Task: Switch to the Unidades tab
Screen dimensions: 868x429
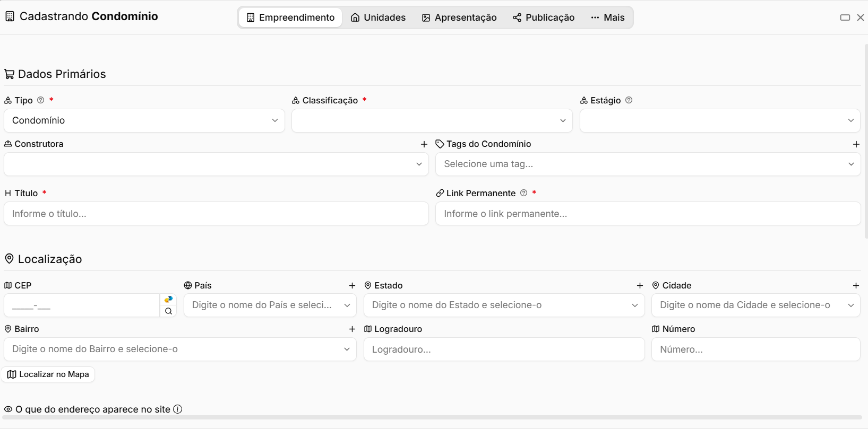Action: click(x=378, y=17)
